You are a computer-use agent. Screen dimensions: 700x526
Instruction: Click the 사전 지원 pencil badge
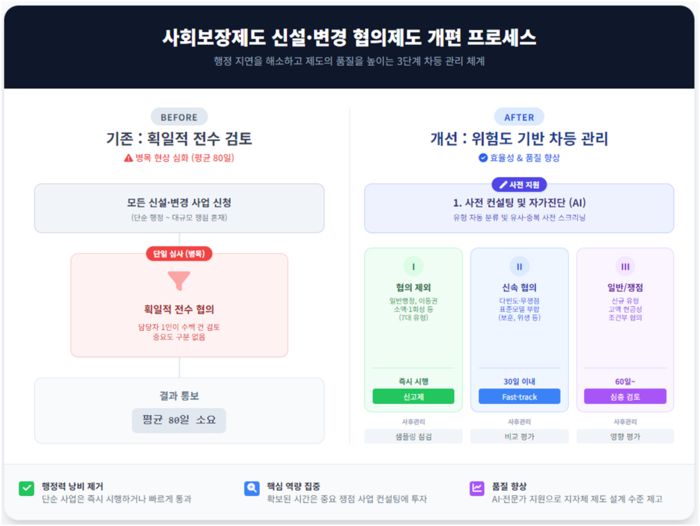tap(519, 185)
